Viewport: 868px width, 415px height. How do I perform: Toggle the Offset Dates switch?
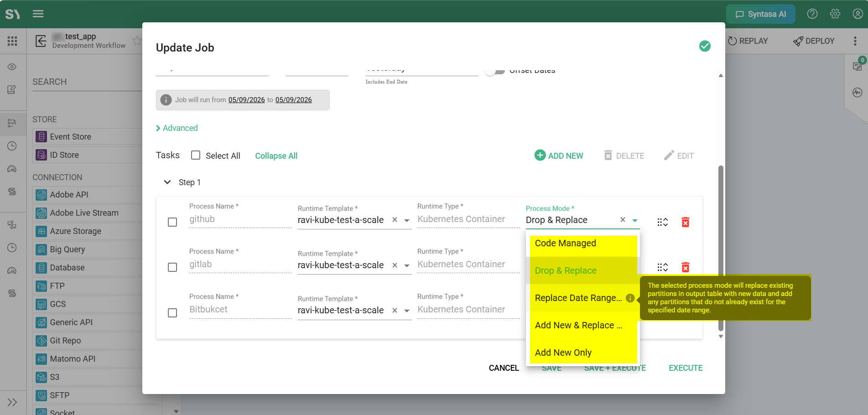(495, 71)
